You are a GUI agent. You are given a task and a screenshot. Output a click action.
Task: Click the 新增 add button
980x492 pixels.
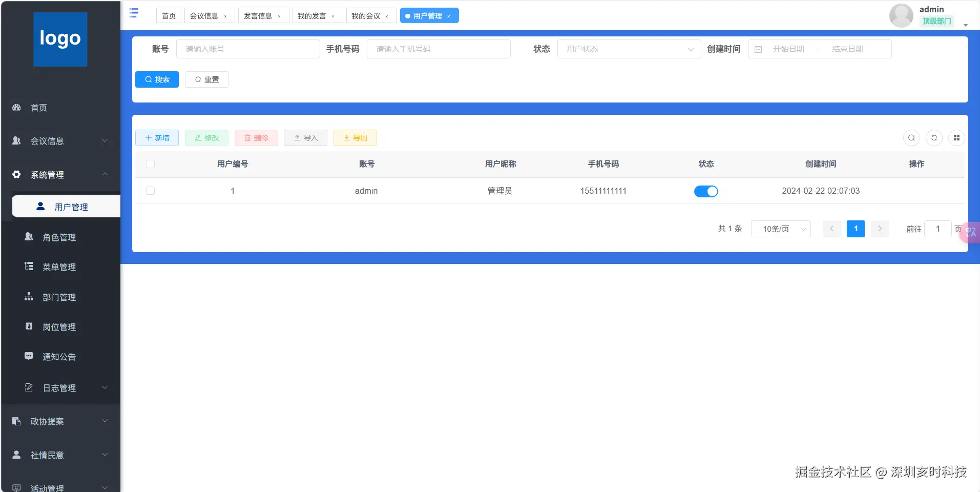[x=157, y=138]
